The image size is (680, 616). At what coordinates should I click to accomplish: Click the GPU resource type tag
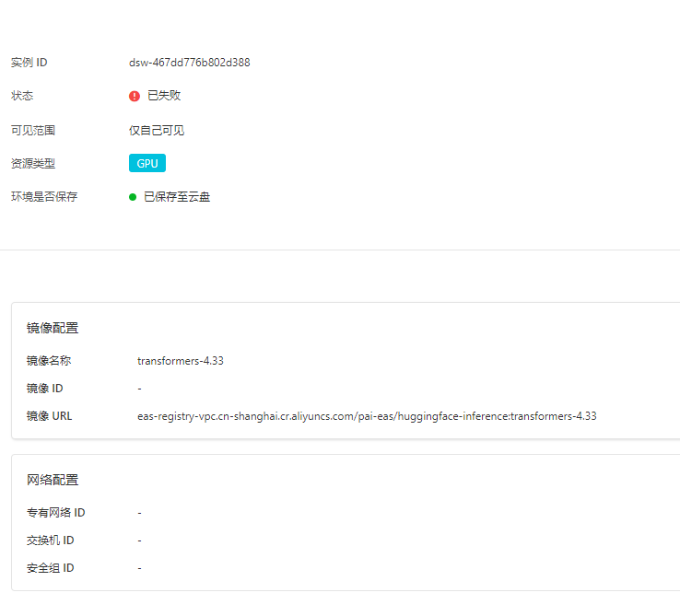tap(147, 163)
